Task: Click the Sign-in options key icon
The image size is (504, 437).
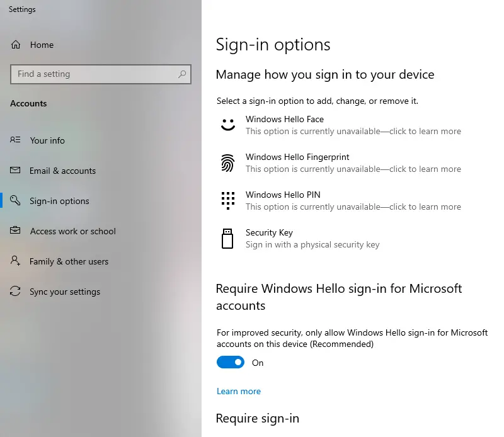Action: click(15, 200)
